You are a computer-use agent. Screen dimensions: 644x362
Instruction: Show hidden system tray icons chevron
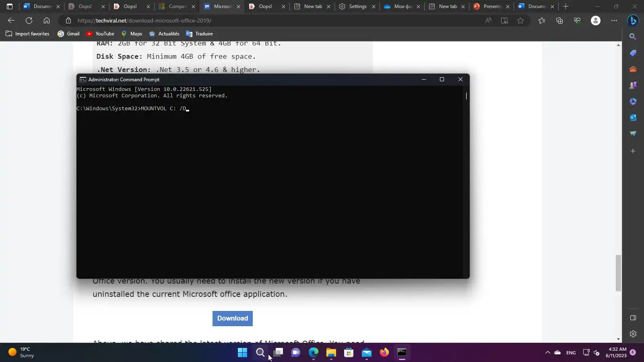click(548, 353)
